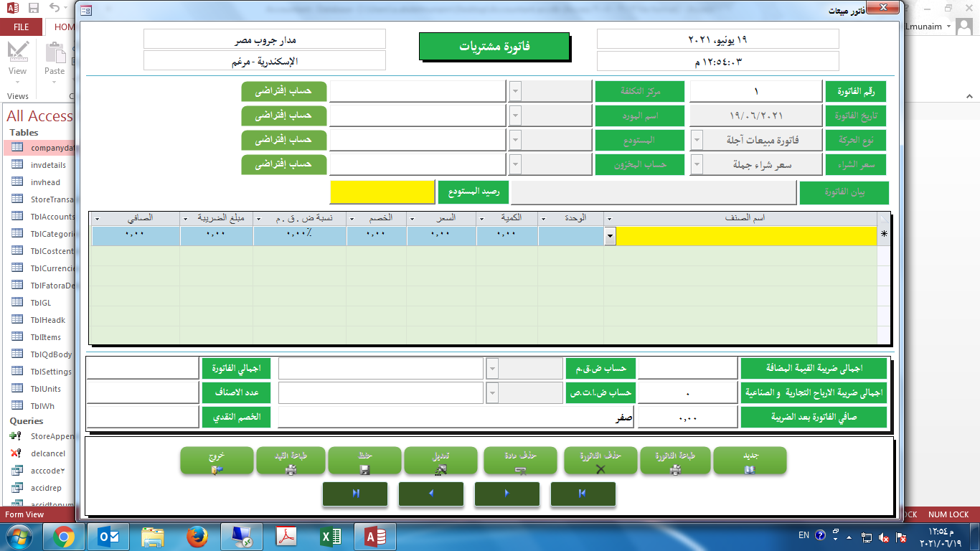Click the حفظ save button
This screenshot has height=551, width=980.
pos(364,461)
